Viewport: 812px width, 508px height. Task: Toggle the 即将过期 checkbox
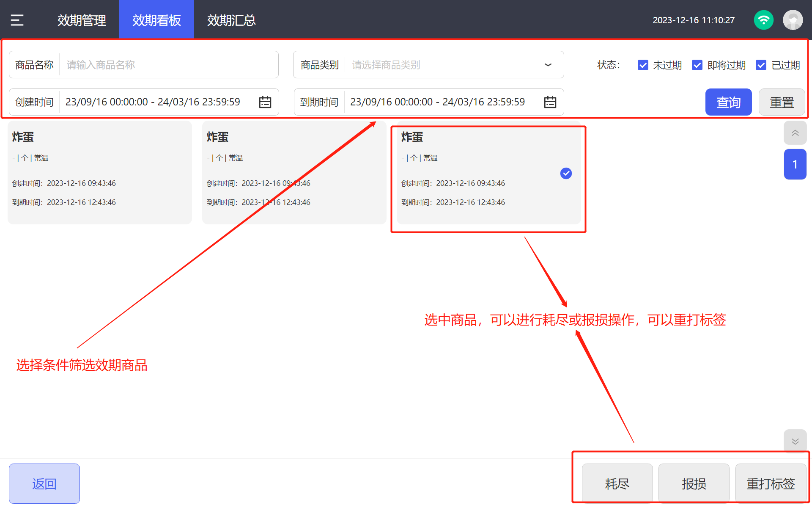[x=697, y=65]
